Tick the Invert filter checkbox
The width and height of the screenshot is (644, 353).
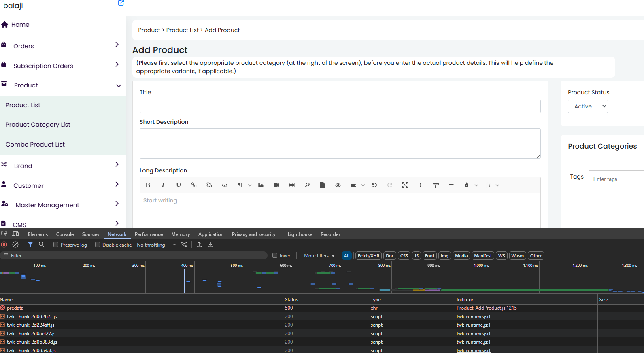click(275, 255)
